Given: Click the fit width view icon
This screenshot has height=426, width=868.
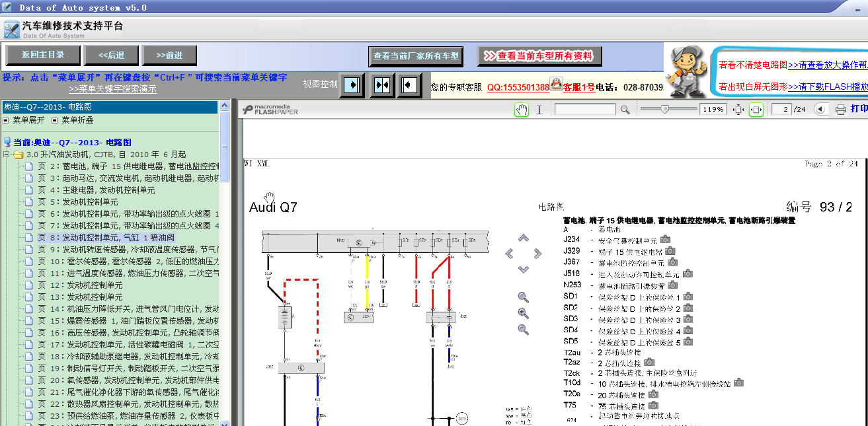Looking at the screenshot, I should click(756, 110).
